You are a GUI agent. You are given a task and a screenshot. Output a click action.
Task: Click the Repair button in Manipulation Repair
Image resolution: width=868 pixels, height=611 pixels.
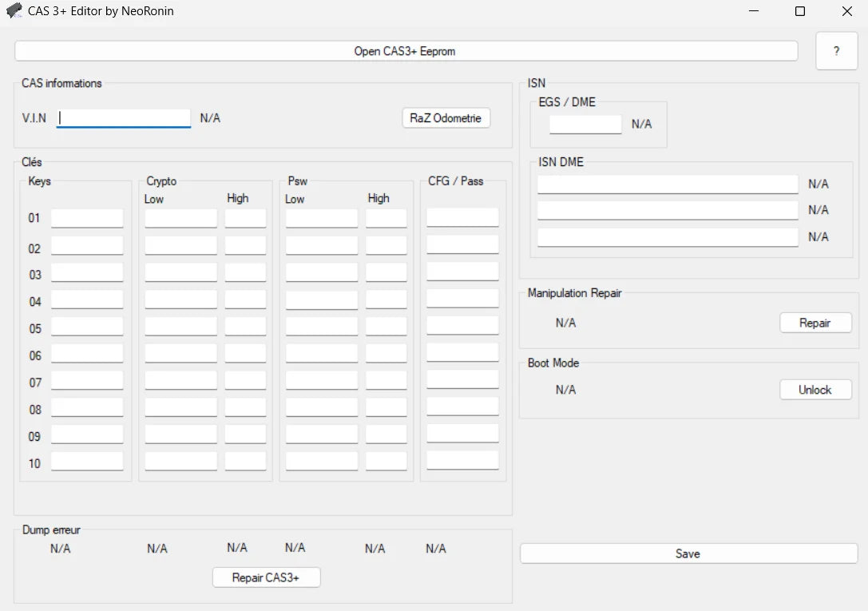pos(814,323)
